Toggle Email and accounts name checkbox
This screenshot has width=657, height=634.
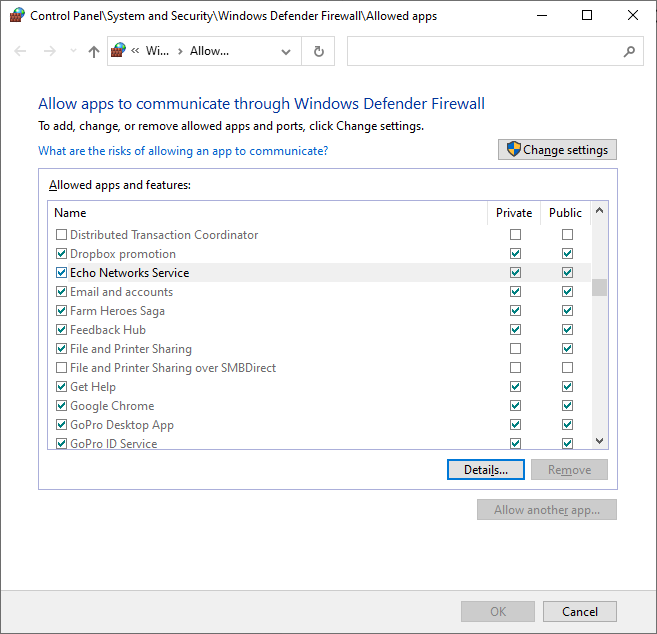pos(61,291)
